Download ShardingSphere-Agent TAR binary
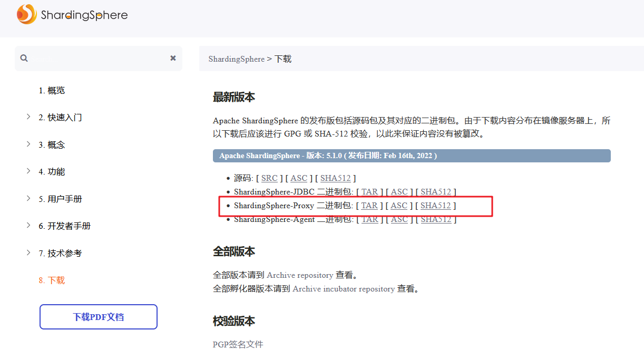This screenshot has width=644, height=359. click(x=369, y=219)
